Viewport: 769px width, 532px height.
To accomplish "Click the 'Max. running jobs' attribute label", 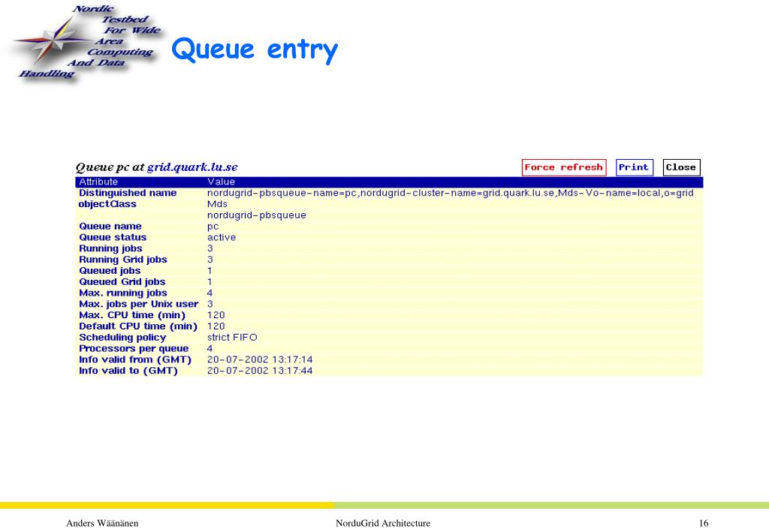I will [123, 293].
